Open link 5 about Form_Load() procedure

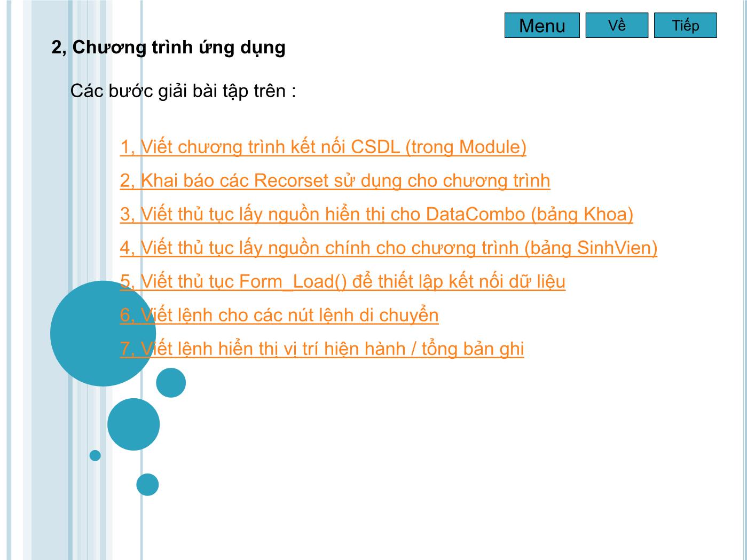(x=342, y=281)
